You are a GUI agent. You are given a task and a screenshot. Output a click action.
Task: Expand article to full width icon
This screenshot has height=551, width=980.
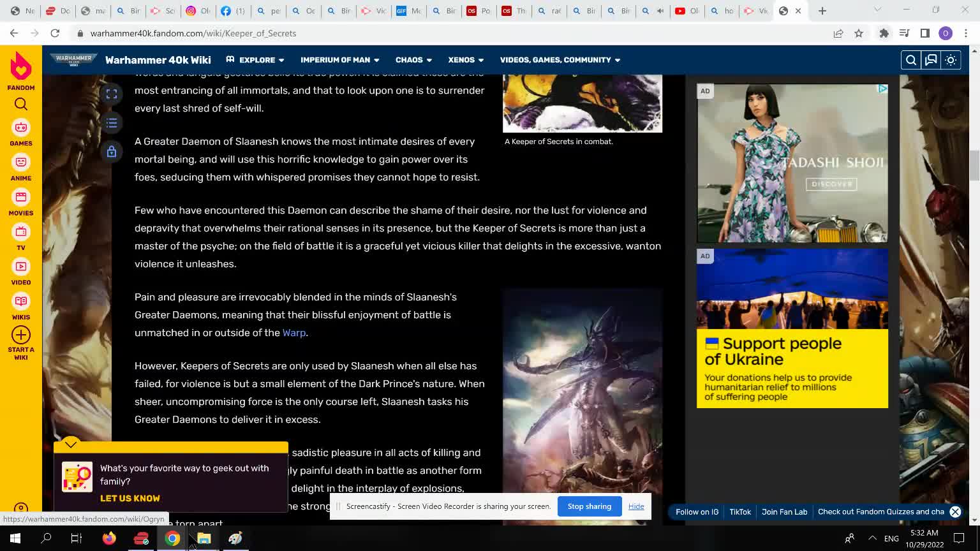tap(112, 94)
